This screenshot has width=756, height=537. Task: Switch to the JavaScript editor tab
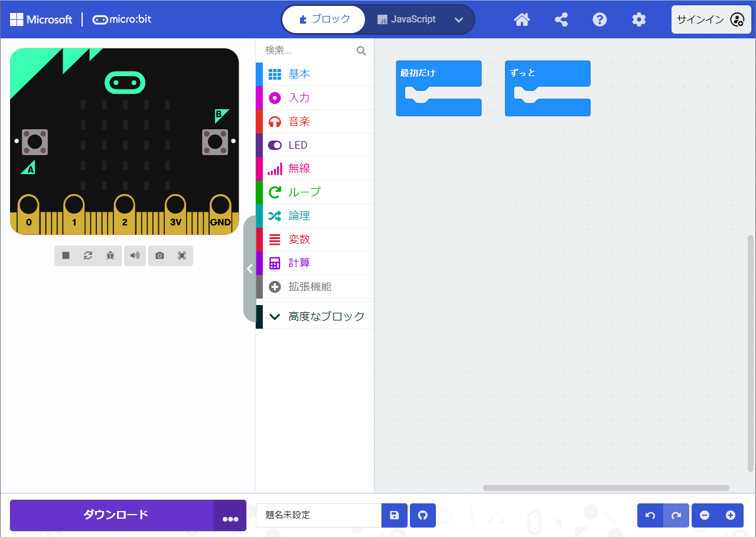pyautogui.click(x=406, y=19)
